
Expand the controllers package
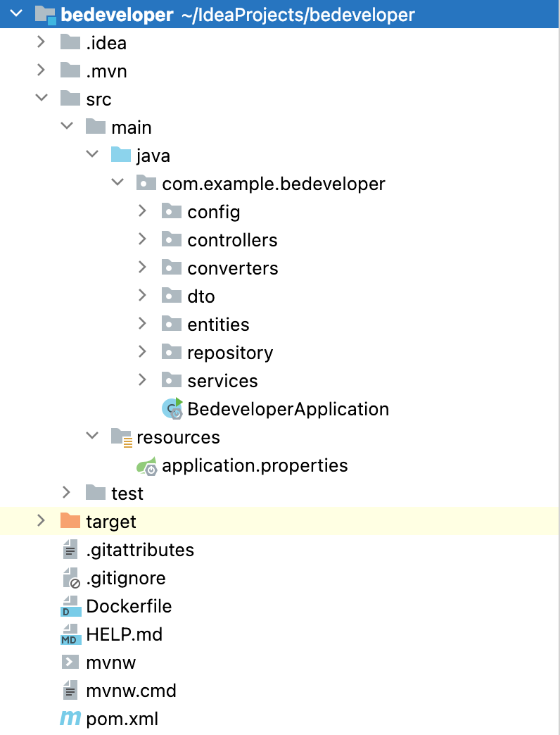142,240
